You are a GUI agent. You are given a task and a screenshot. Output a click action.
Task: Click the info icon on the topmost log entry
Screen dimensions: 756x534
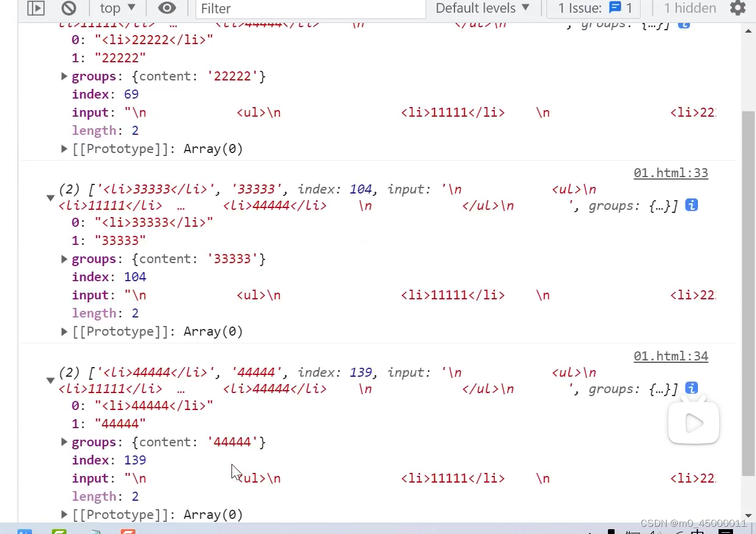683,25
